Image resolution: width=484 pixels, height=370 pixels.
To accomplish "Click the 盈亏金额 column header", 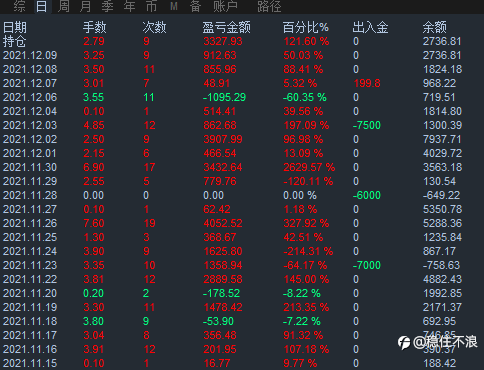I will click(227, 27).
